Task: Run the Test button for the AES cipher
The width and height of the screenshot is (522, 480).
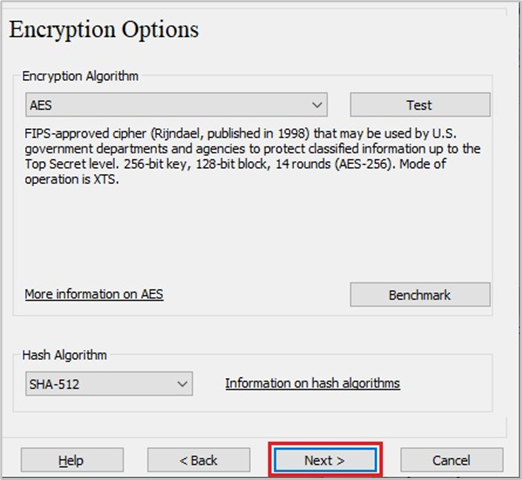Action: click(420, 105)
